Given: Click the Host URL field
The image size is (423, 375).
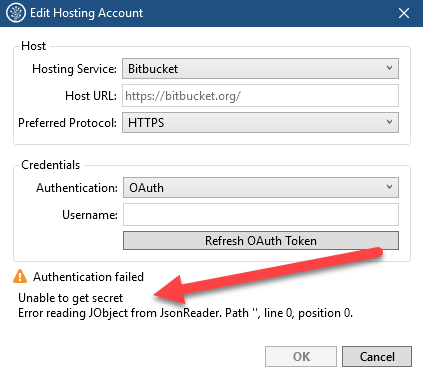Looking at the screenshot, I should click(x=260, y=96).
